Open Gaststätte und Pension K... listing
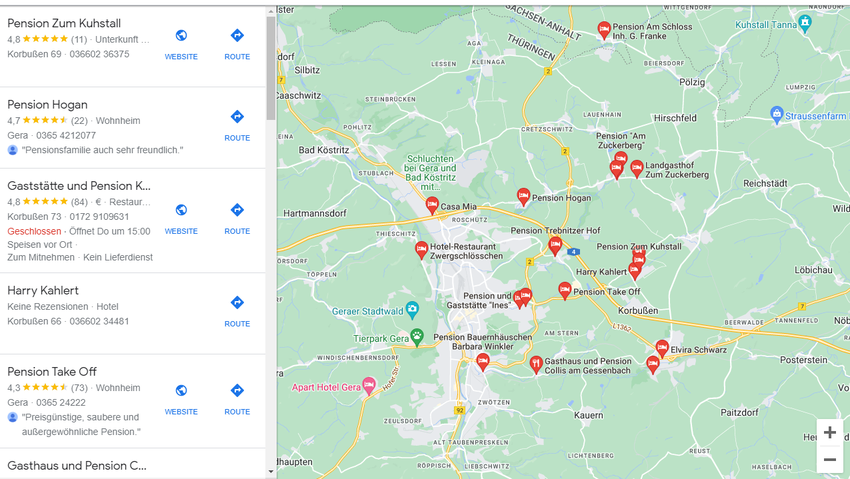Viewport: 850px width, 479px height. click(x=79, y=186)
